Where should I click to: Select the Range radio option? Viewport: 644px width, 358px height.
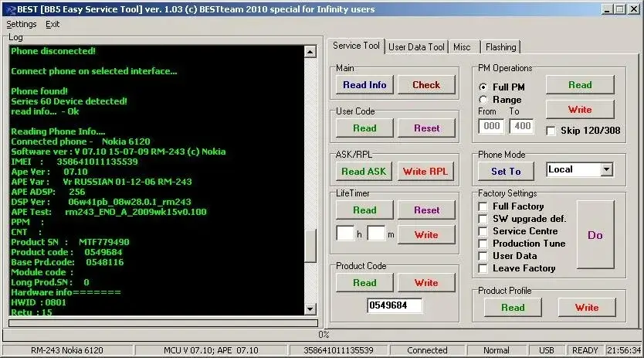483,100
